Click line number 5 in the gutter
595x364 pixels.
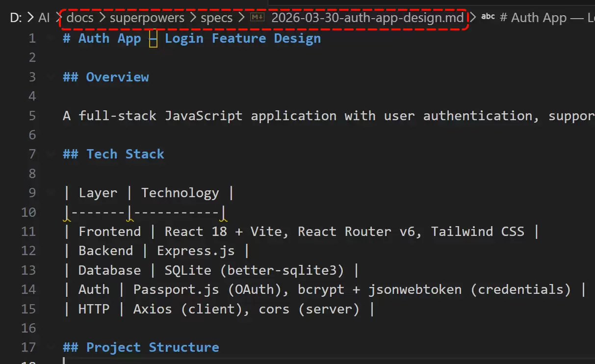32,116
